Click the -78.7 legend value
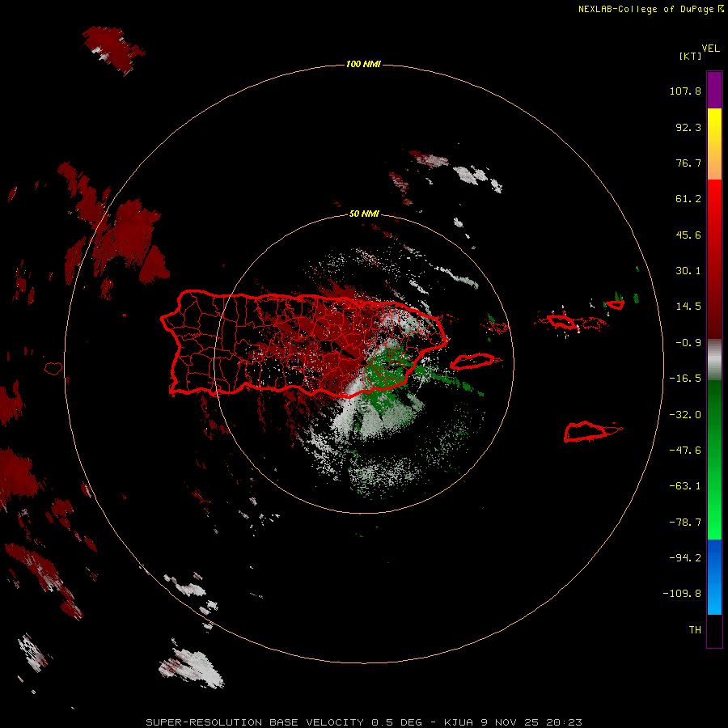The height and width of the screenshot is (728, 728). pyautogui.click(x=685, y=523)
